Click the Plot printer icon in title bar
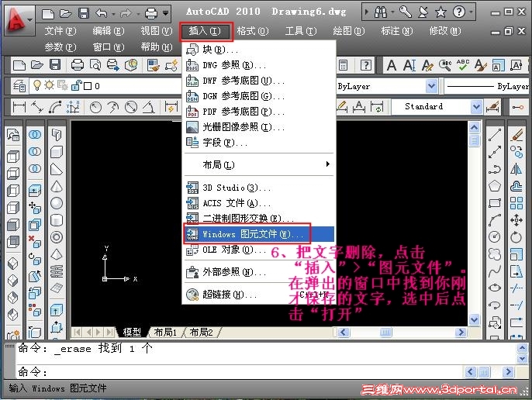 151,14
